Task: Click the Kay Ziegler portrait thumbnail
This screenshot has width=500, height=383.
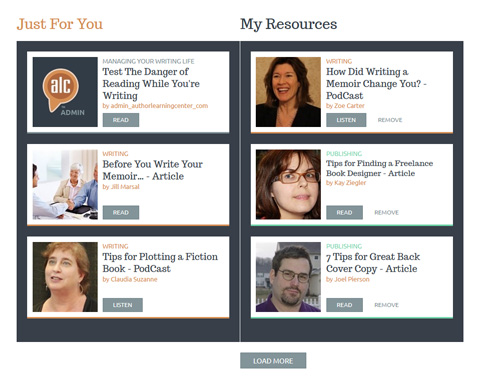Action: (x=288, y=184)
